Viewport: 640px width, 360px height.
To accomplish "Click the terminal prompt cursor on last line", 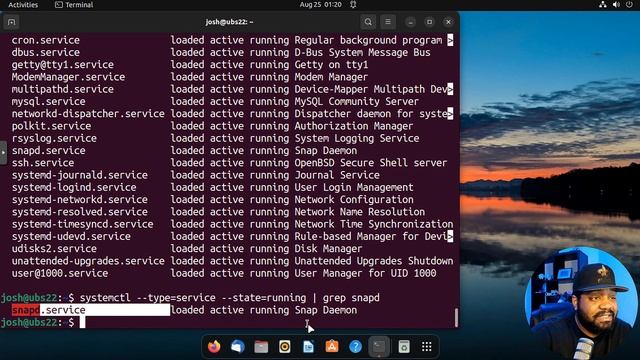I will (82, 322).
